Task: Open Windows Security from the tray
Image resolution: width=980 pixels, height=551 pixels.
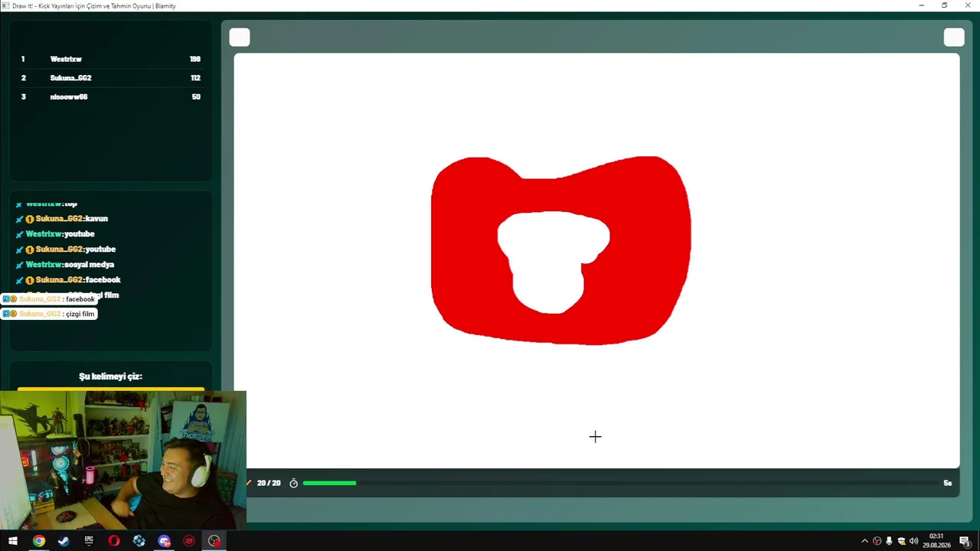Action: [901, 541]
